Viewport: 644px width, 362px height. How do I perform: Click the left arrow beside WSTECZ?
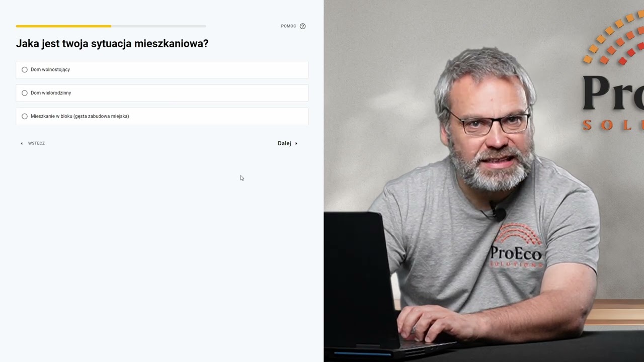click(x=22, y=143)
